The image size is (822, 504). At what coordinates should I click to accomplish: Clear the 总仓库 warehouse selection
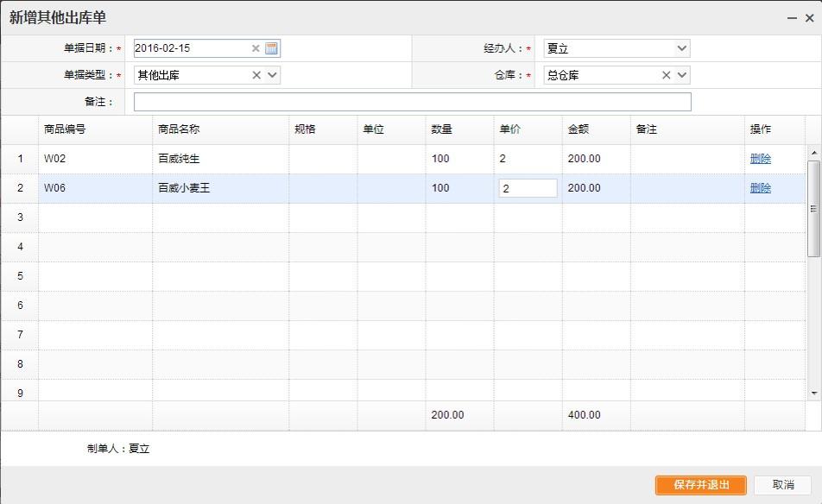[x=666, y=75]
